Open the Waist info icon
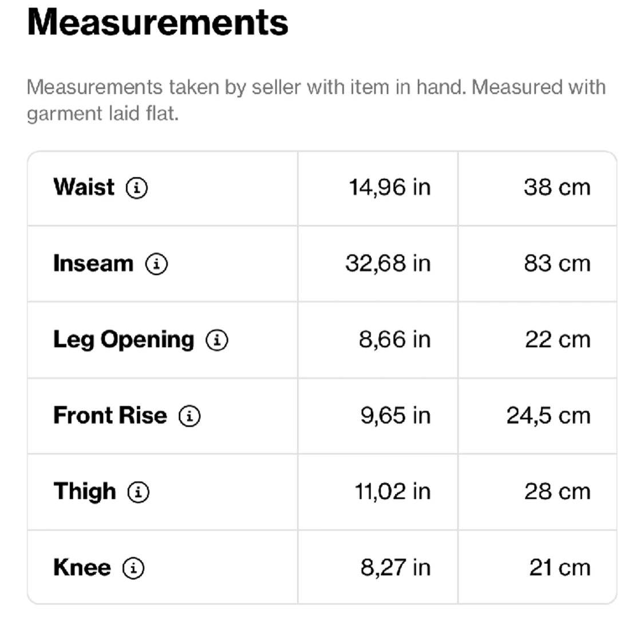The height and width of the screenshot is (644, 644). (137, 188)
